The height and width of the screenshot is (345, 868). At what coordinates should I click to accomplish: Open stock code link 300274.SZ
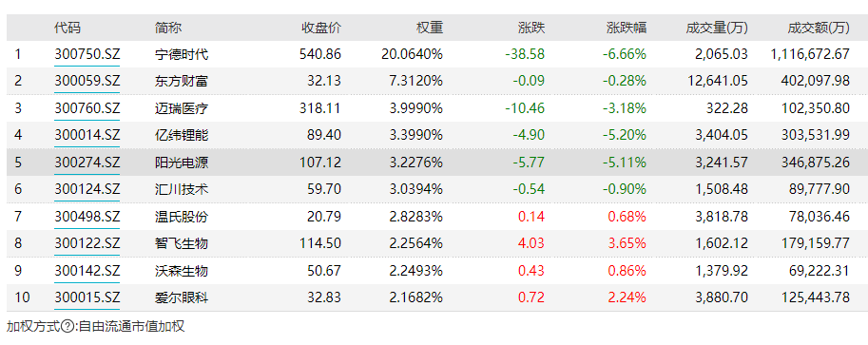(87, 163)
